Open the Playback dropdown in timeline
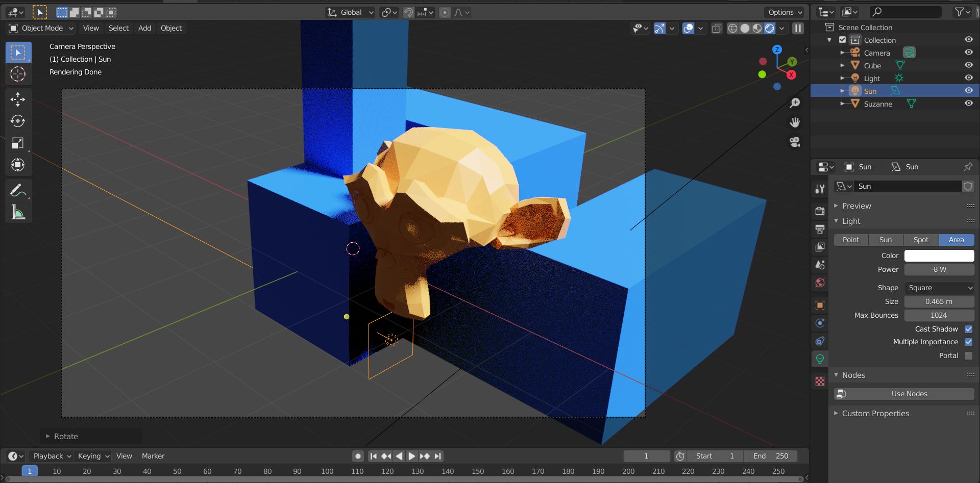Screen dimensions: 980x483 coord(51,456)
